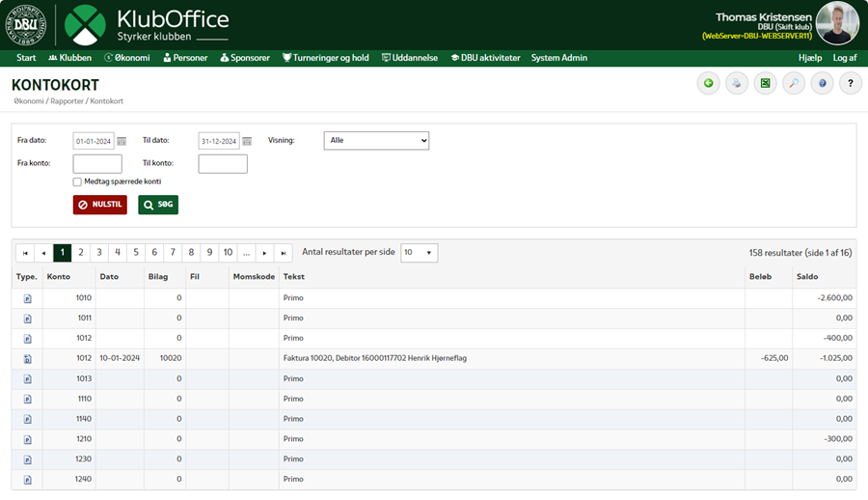The image size is (868, 500).
Task: Click the print icon button
Action: (x=737, y=84)
